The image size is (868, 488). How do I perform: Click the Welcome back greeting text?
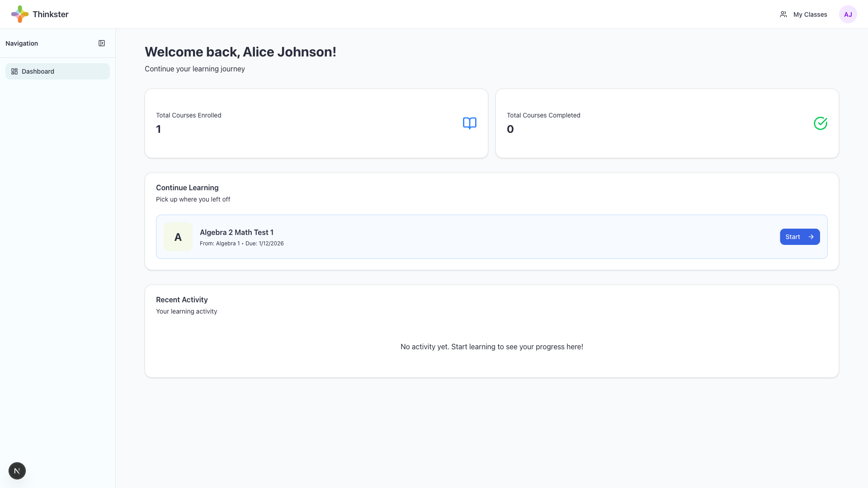tap(241, 52)
